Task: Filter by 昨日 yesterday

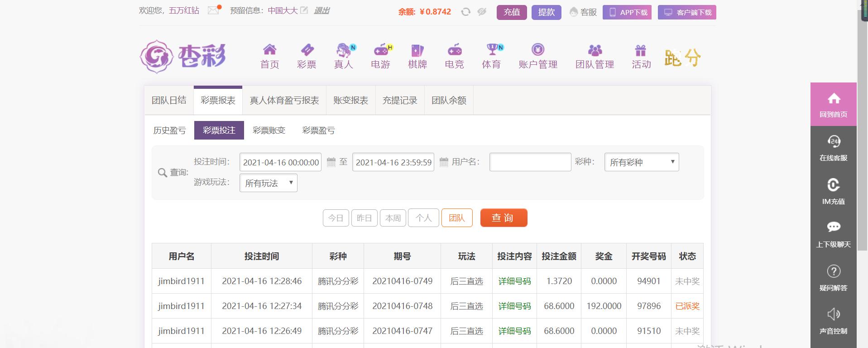Action: point(364,218)
